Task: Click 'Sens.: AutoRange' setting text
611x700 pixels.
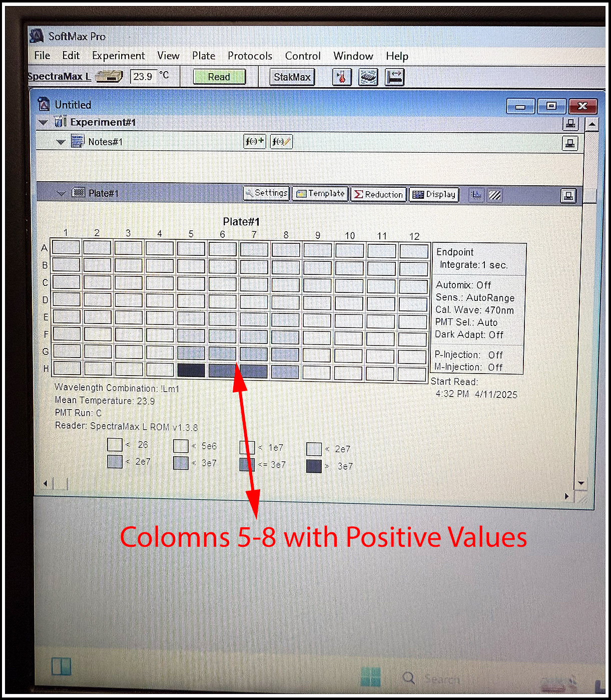Action: (x=475, y=297)
